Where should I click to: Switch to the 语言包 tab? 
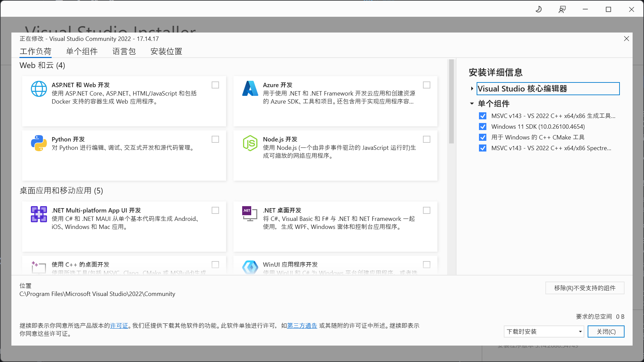(124, 51)
